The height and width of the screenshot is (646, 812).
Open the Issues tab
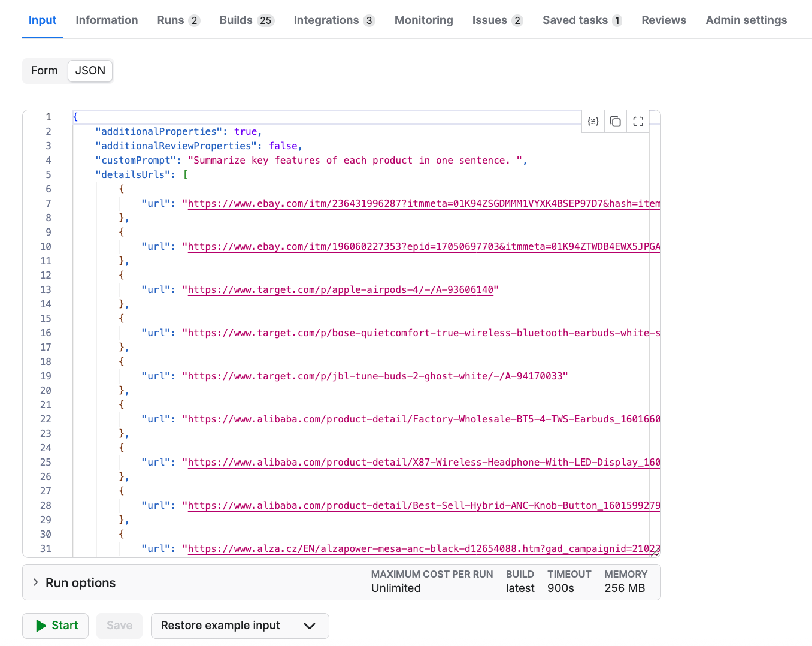click(x=489, y=20)
